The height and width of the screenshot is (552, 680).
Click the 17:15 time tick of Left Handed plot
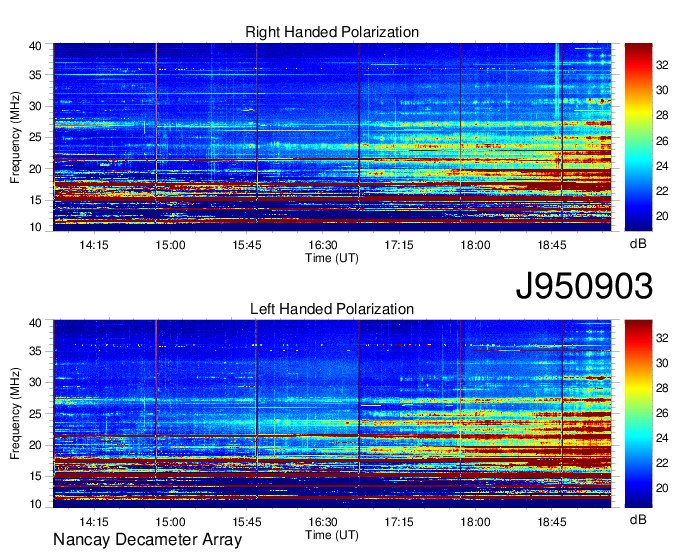click(x=399, y=522)
